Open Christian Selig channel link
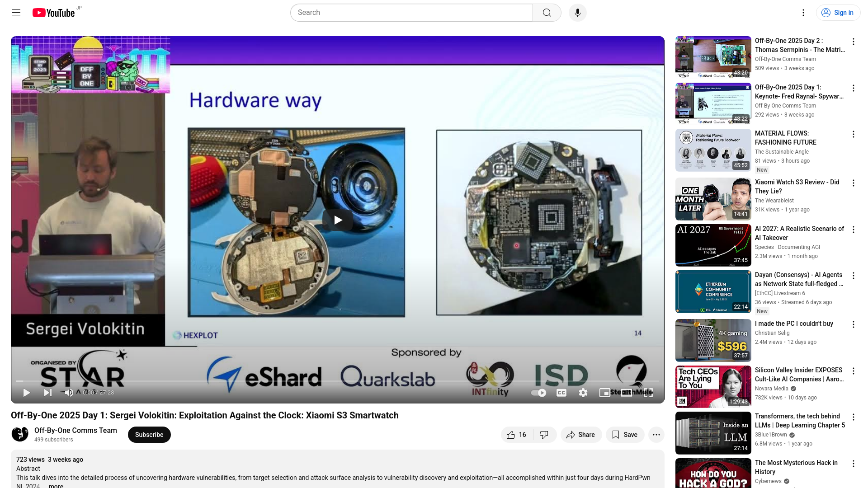The image size is (868, 488). (x=772, y=333)
